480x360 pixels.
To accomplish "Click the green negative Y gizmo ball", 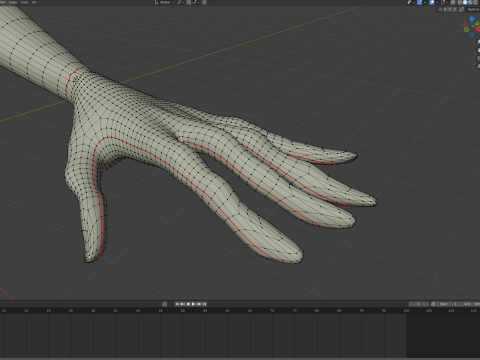I will click(466, 30).
